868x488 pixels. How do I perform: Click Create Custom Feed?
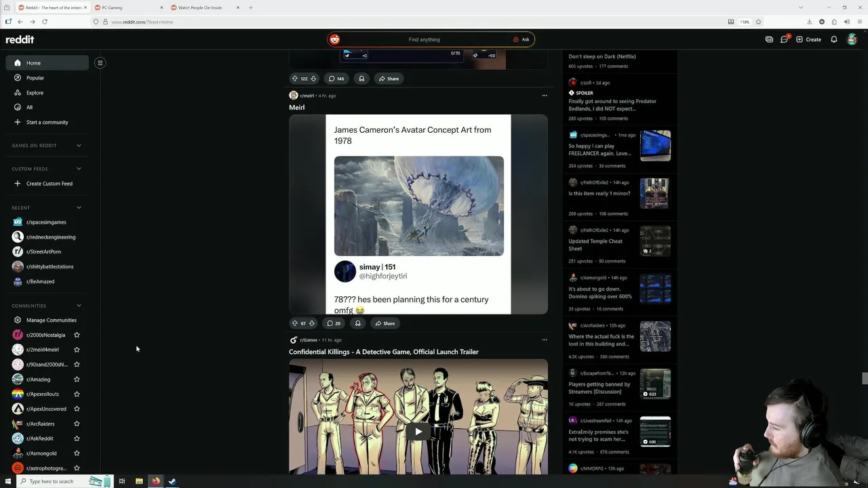(x=47, y=184)
